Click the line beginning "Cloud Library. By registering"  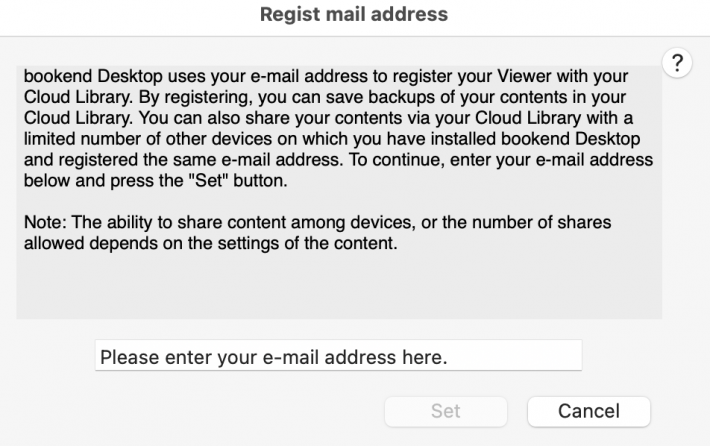(x=325, y=97)
